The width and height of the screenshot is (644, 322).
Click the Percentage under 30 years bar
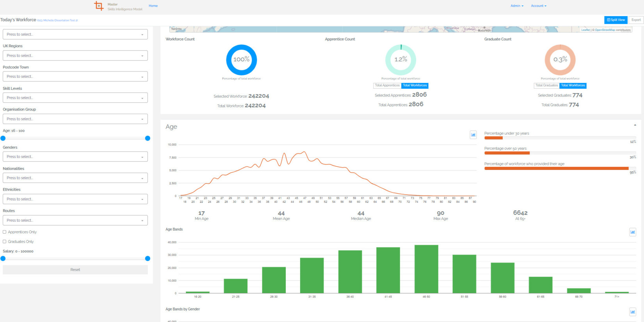(x=560, y=138)
